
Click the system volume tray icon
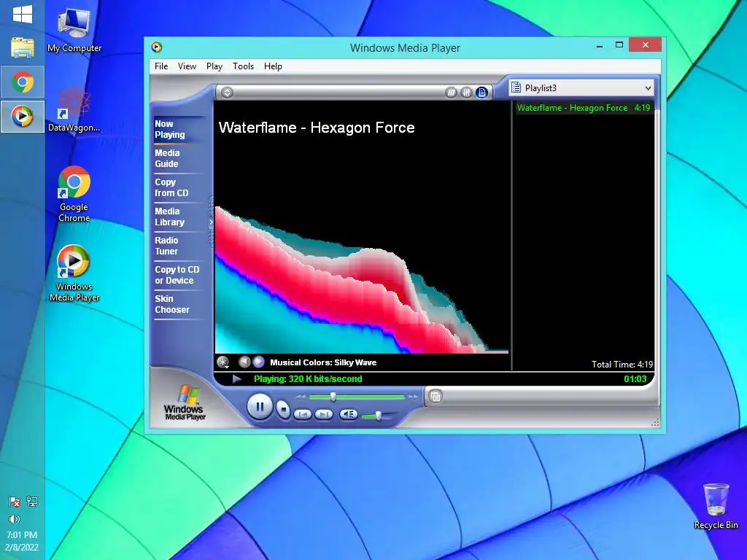[x=15, y=519]
